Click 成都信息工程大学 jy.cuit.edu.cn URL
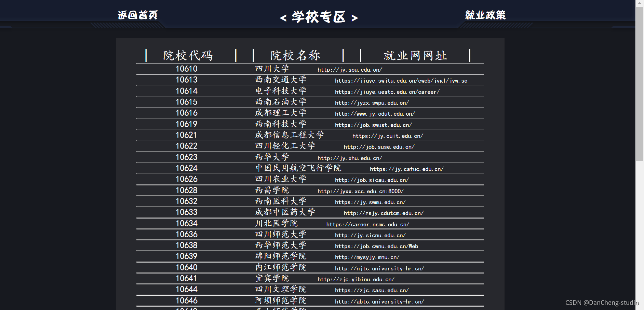This screenshot has height=310, width=644. coord(387,136)
